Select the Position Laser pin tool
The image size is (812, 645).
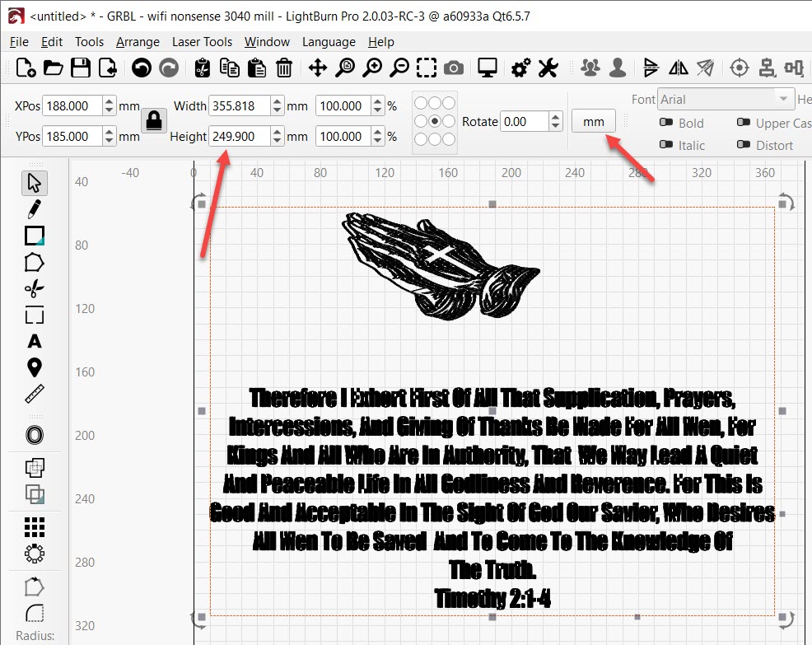pyautogui.click(x=35, y=367)
